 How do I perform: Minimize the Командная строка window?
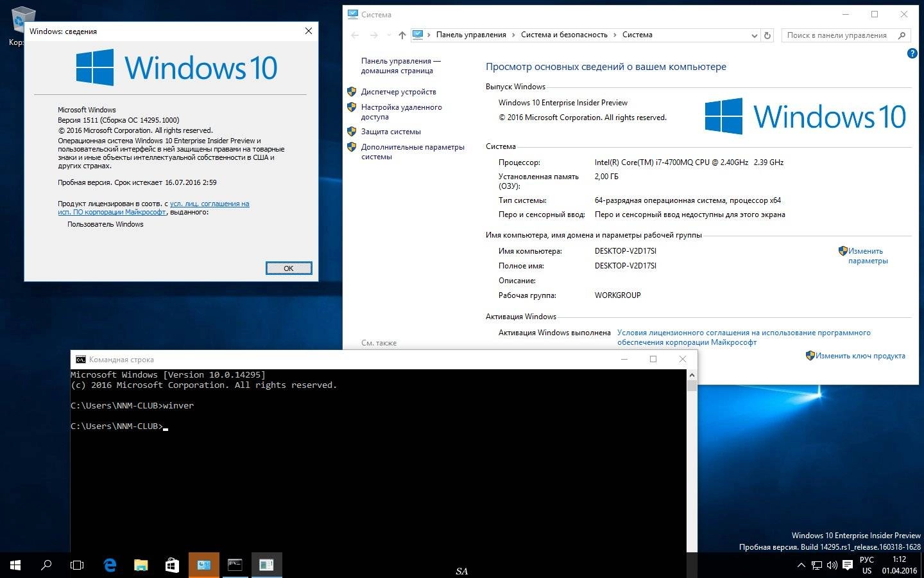tap(624, 359)
